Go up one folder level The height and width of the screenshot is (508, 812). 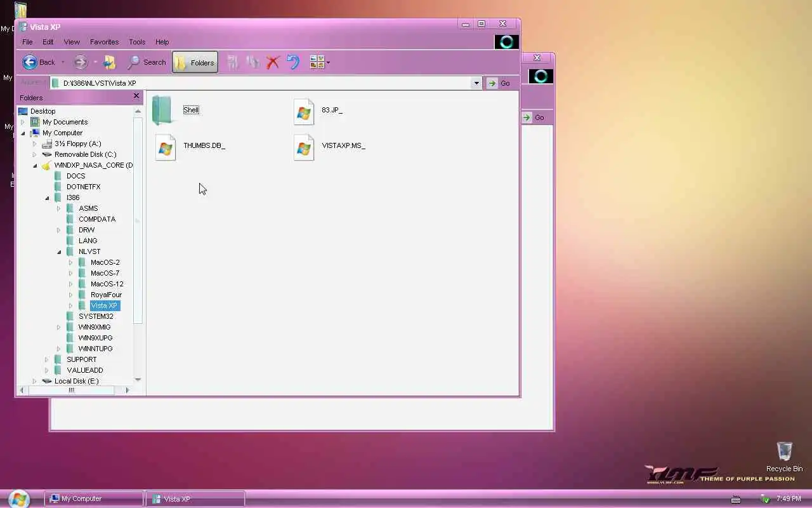coord(110,62)
